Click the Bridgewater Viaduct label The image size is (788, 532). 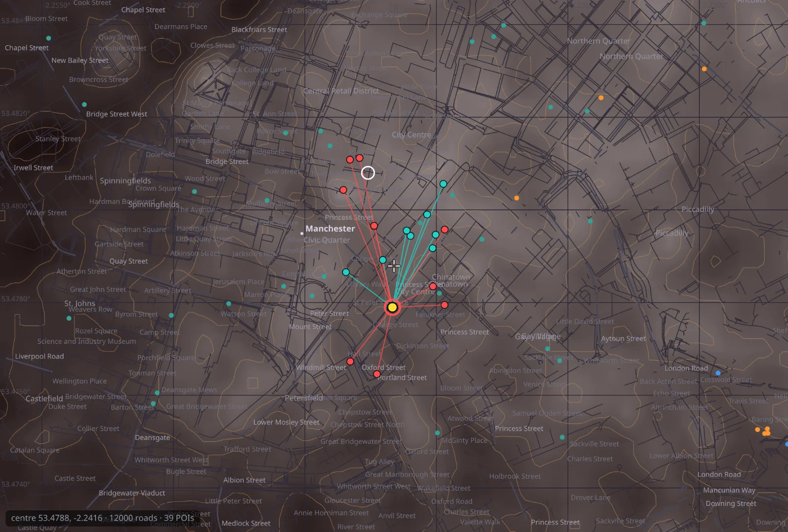132,493
